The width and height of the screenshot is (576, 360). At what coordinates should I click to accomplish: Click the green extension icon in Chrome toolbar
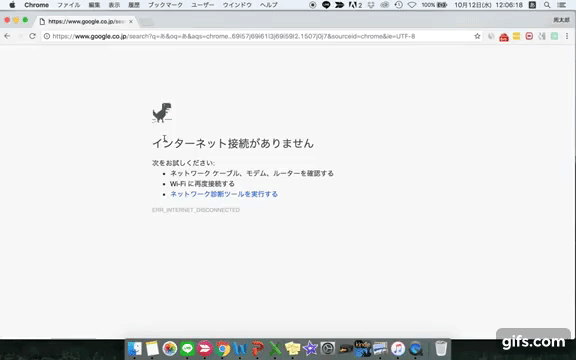click(x=554, y=36)
